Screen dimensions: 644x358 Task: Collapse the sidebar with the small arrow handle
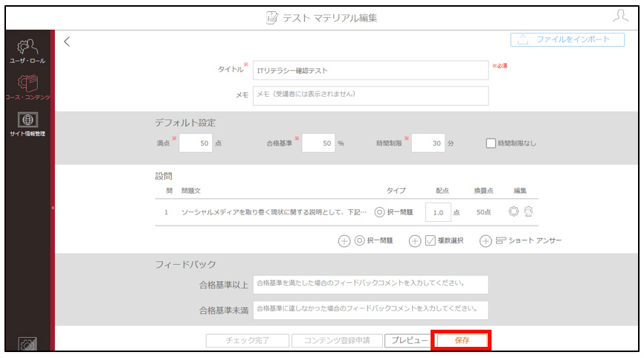tap(53, 208)
